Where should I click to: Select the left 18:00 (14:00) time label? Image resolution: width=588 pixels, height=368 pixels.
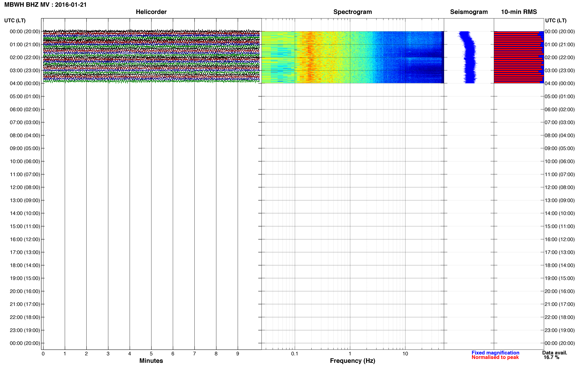[25, 265]
